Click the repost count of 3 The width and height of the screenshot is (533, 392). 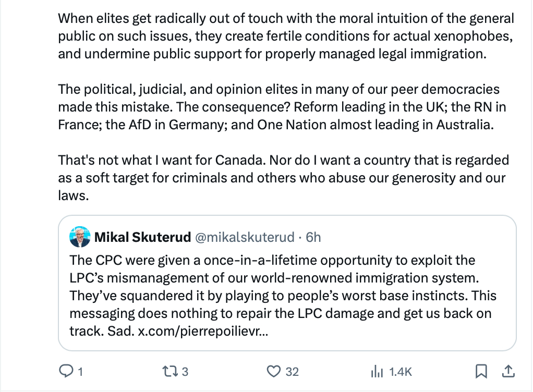pos(184,372)
